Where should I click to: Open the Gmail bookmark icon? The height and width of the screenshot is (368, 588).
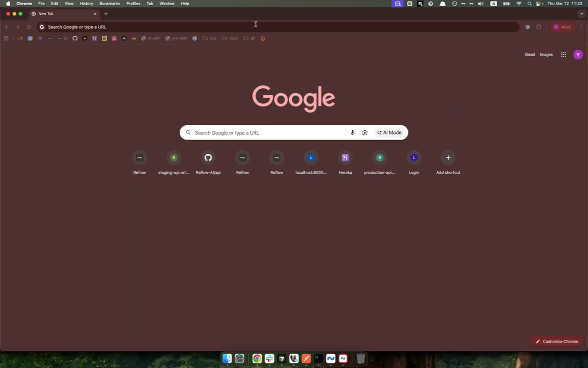[x=20, y=38]
